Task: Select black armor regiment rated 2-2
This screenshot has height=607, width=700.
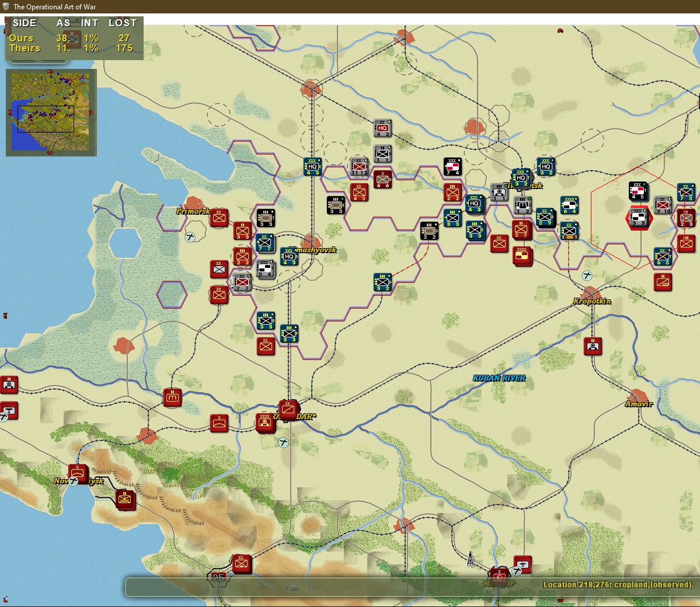Action: point(429,231)
